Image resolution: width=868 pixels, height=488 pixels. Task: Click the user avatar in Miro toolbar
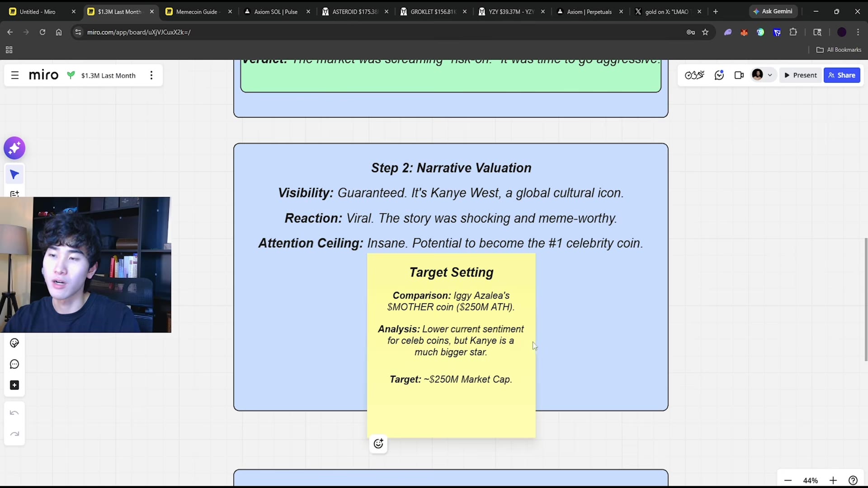[758, 75]
